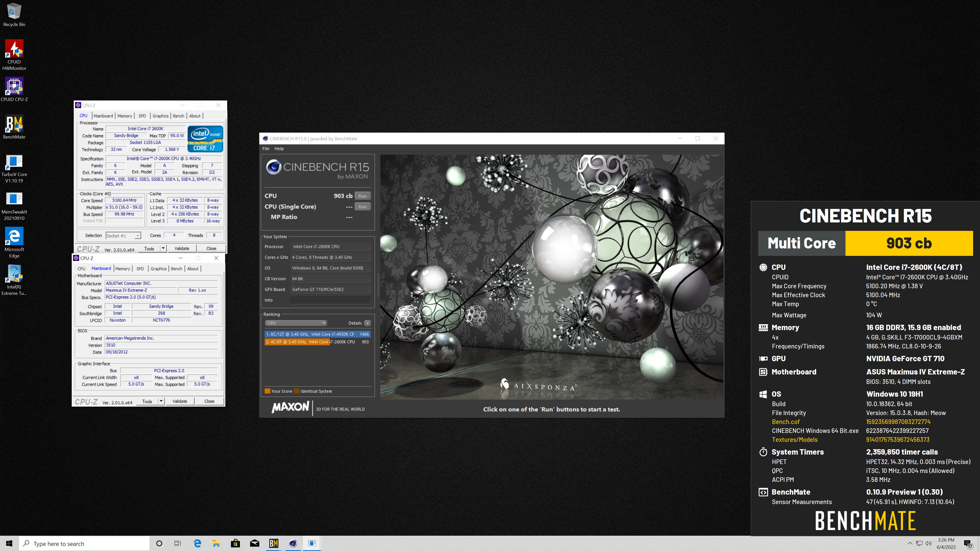Image resolution: width=980 pixels, height=551 pixels.
Task: Open Task View in the taskbar
Action: click(178, 543)
